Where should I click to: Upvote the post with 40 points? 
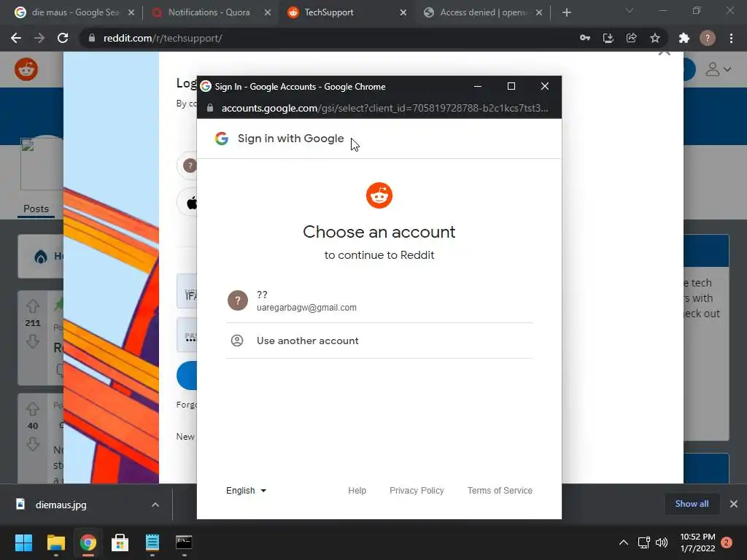point(32,408)
